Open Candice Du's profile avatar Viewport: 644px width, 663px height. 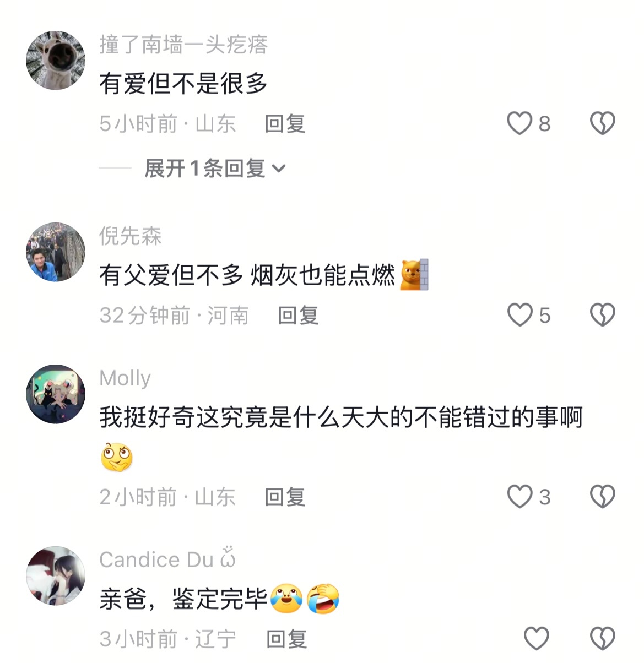56,575
